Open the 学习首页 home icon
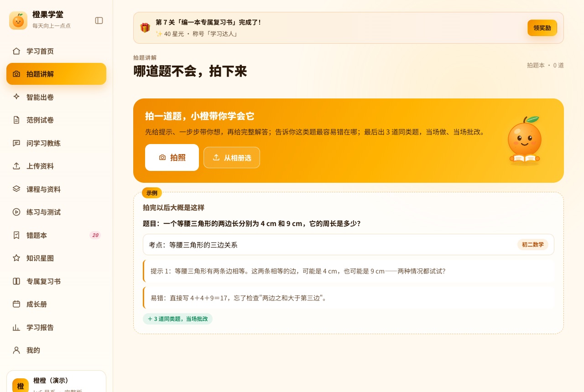 click(16, 51)
